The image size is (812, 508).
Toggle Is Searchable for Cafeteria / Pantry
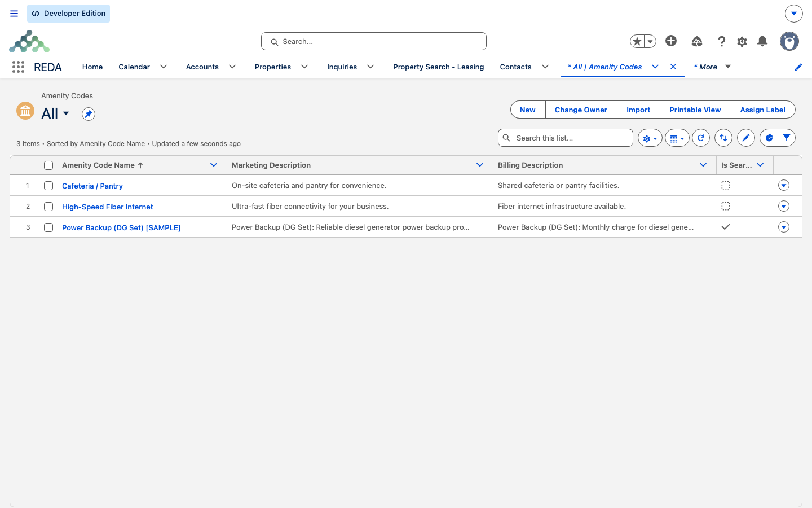[726, 185]
